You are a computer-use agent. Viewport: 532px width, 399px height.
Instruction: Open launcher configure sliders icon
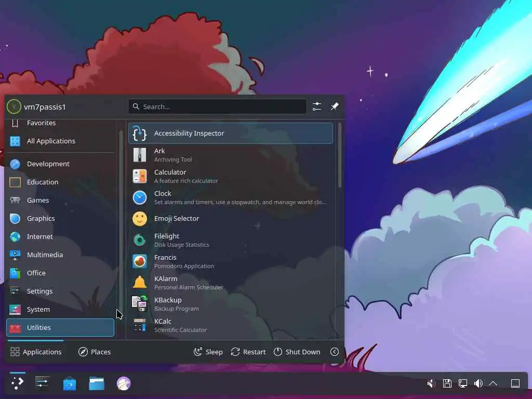pyautogui.click(x=317, y=107)
